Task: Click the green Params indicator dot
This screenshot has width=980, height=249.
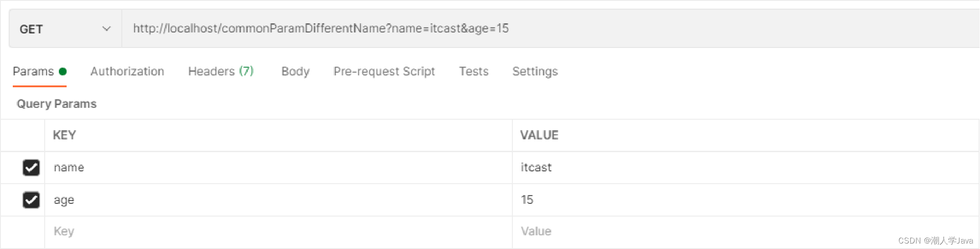Action: pos(63,71)
